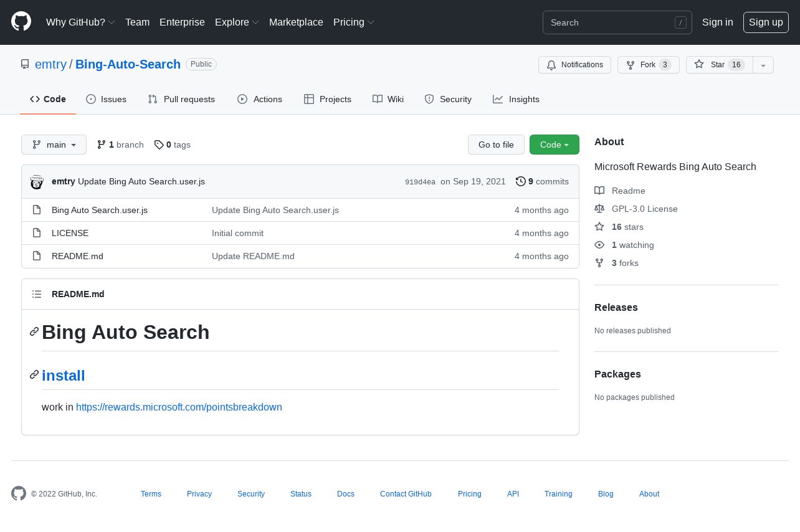Switch to the Wiki tab

point(388,99)
